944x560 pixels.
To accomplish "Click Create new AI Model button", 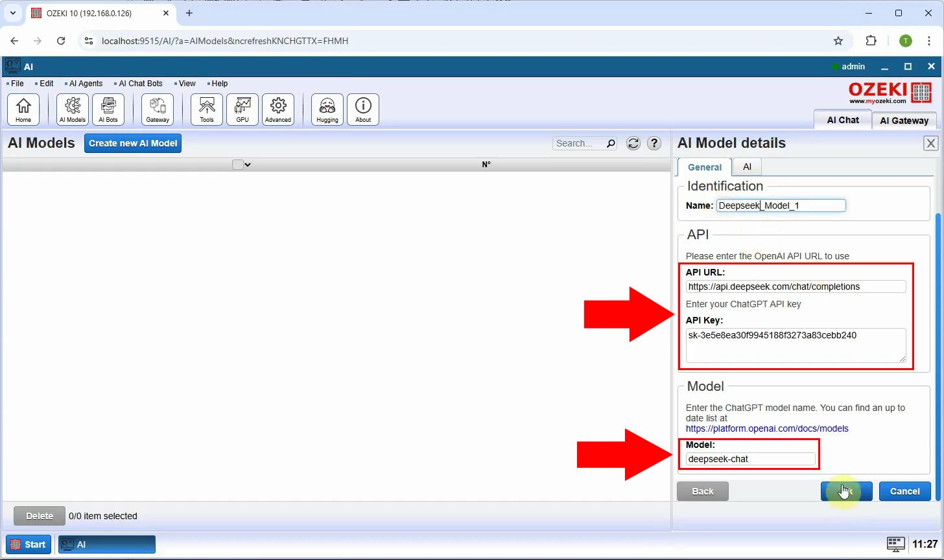I will tap(133, 143).
